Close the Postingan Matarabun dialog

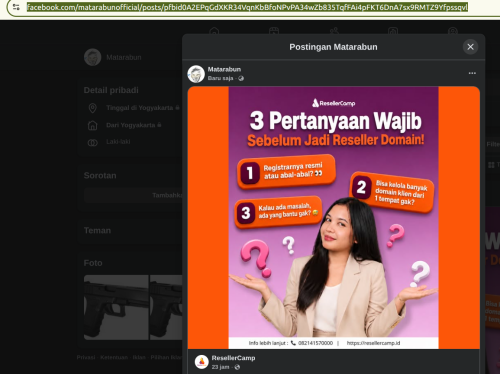(470, 47)
